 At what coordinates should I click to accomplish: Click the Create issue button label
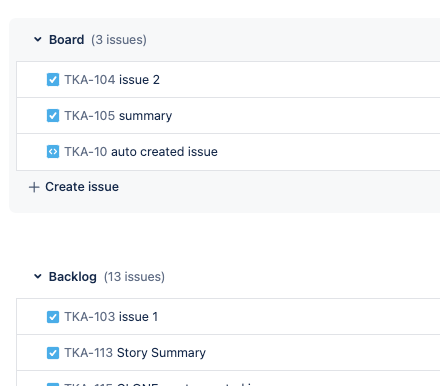(82, 187)
